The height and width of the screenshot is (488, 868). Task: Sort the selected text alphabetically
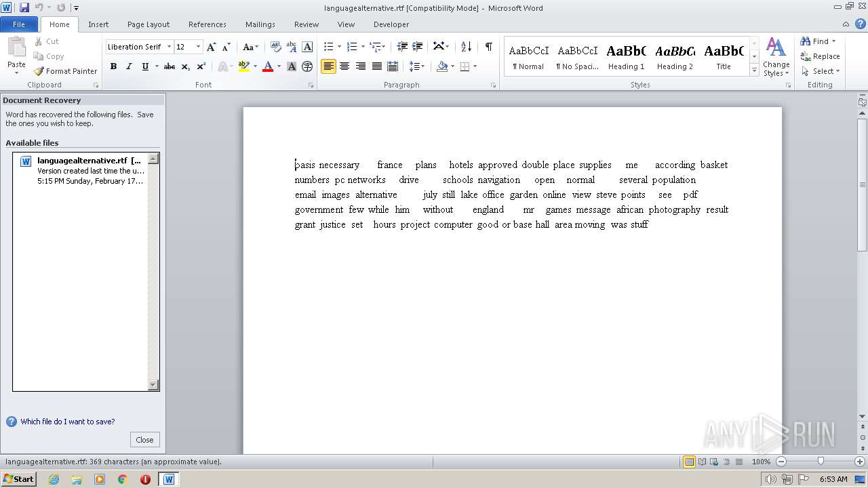click(466, 47)
